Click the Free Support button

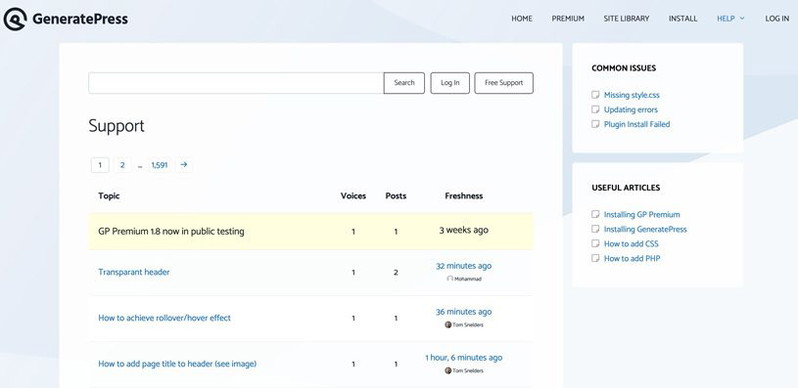pyautogui.click(x=504, y=83)
